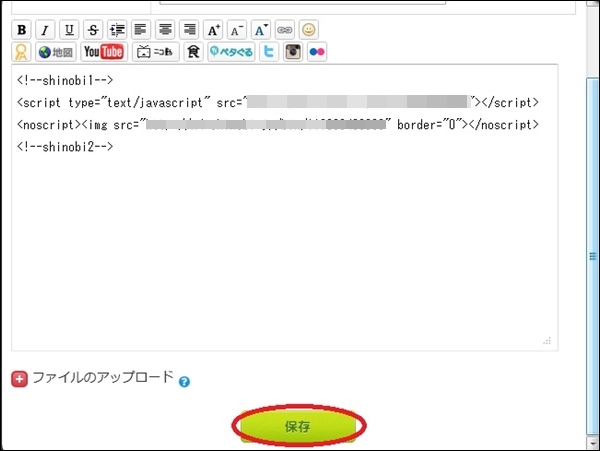Underline the selected text
The height and width of the screenshot is (451, 600).
[x=69, y=30]
